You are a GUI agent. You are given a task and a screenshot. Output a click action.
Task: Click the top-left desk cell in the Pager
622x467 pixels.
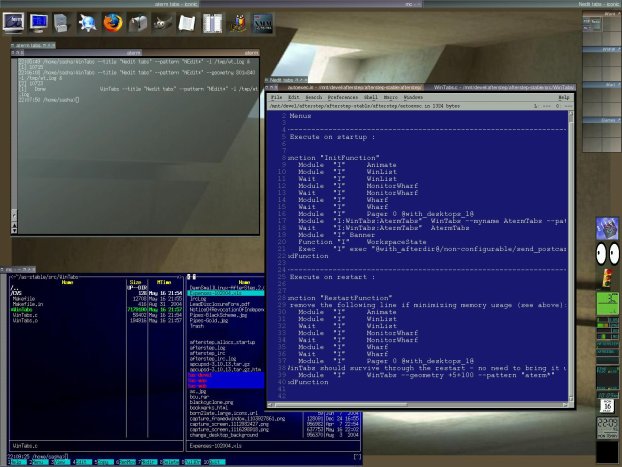coord(592,23)
